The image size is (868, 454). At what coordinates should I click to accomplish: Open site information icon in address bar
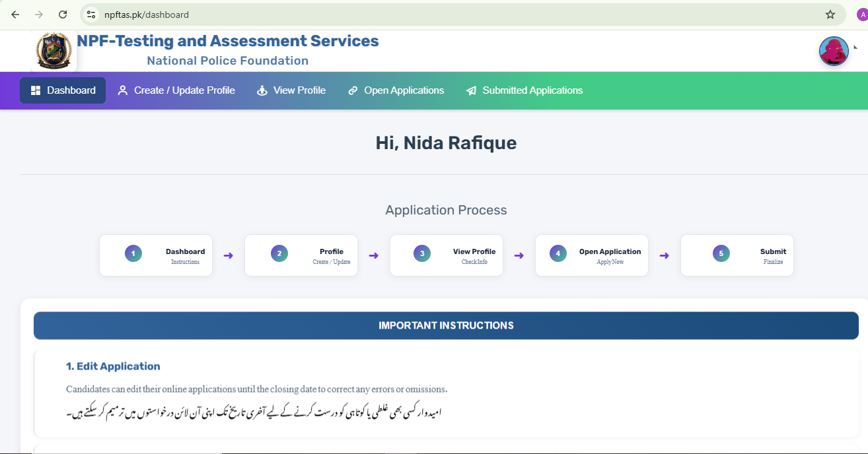point(92,15)
